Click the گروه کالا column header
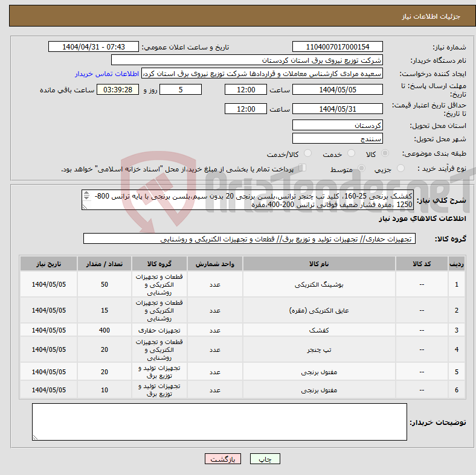This screenshot has height=475, width=476. pyautogui.click(x=159, y=264)
